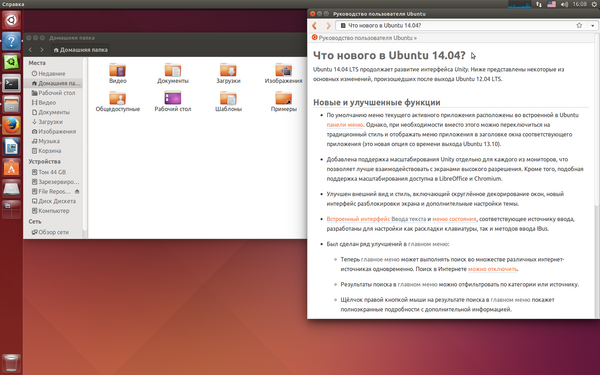The image size is (600, 375).
Task: Open the Trash icon in the launcher
Action: [x=11, y=363]
